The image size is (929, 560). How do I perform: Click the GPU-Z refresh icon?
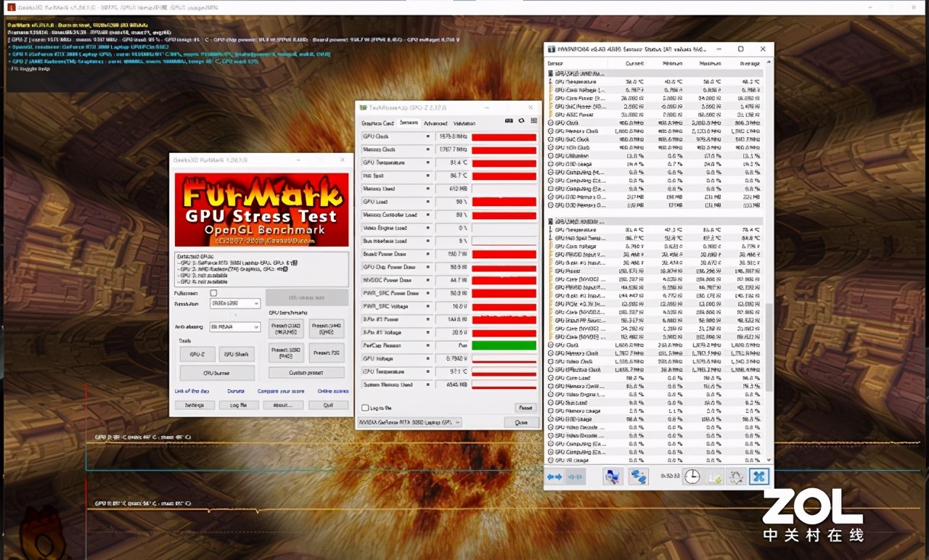[x=521, y=121]
